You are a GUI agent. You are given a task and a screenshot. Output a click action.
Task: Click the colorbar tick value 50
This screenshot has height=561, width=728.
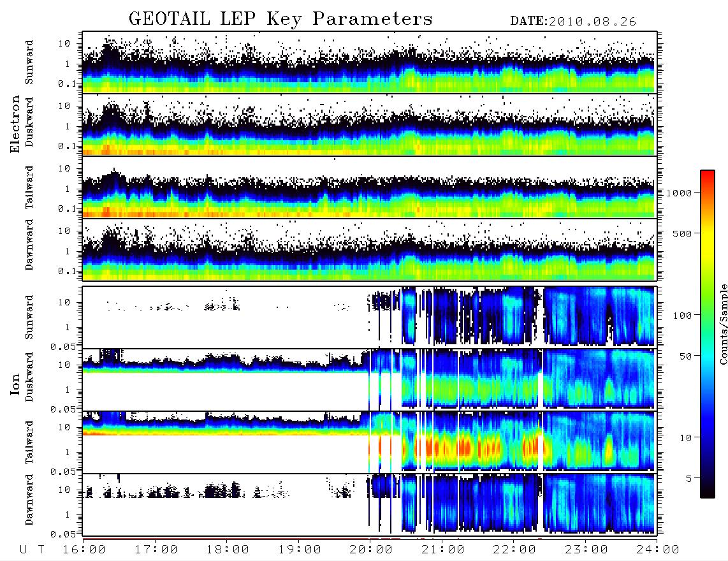pos(685,356)
